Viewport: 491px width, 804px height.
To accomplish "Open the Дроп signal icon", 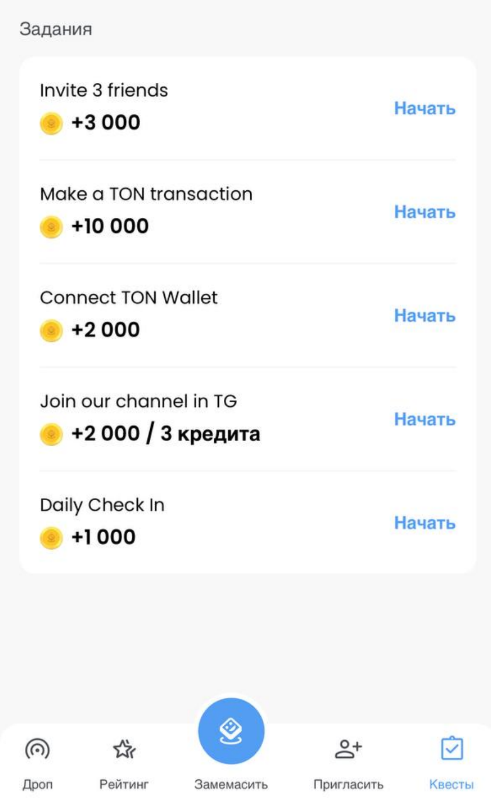I will [37, 750].
